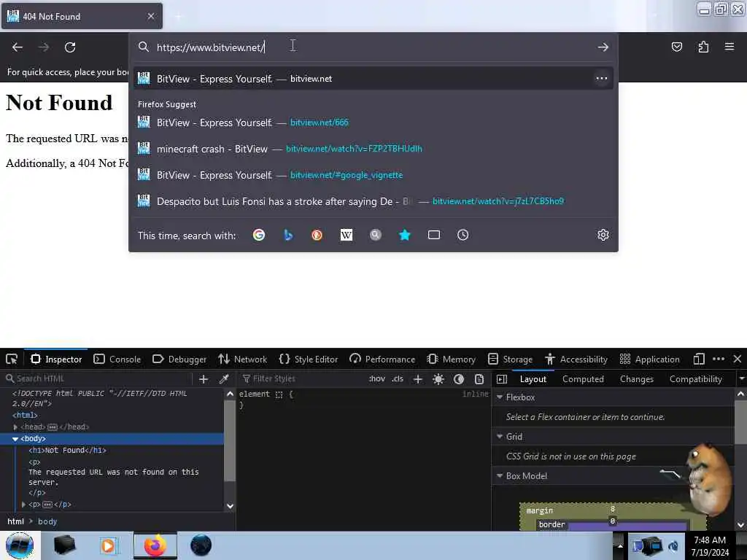Collapse the Box Model section
Image resolution: width=747 pixels, height=560 pixels.
(500, 475)
